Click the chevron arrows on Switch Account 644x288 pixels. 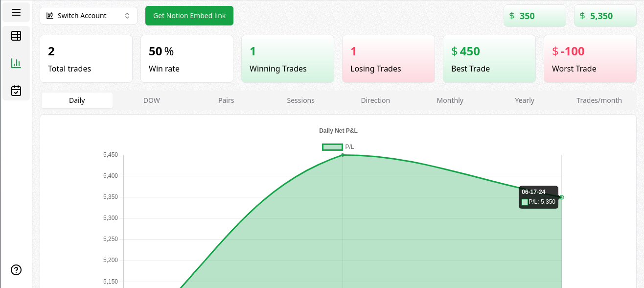click(127, 16)
